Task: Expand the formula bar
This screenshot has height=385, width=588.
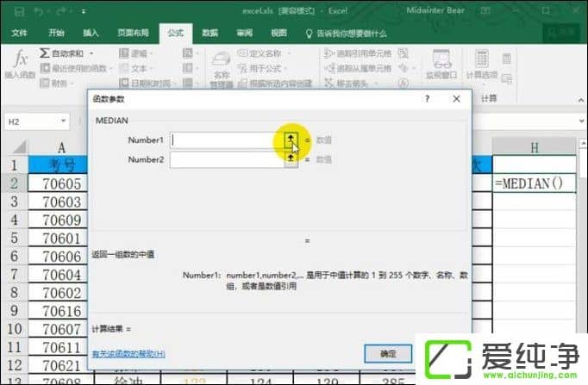Action: tap(582, 121)
